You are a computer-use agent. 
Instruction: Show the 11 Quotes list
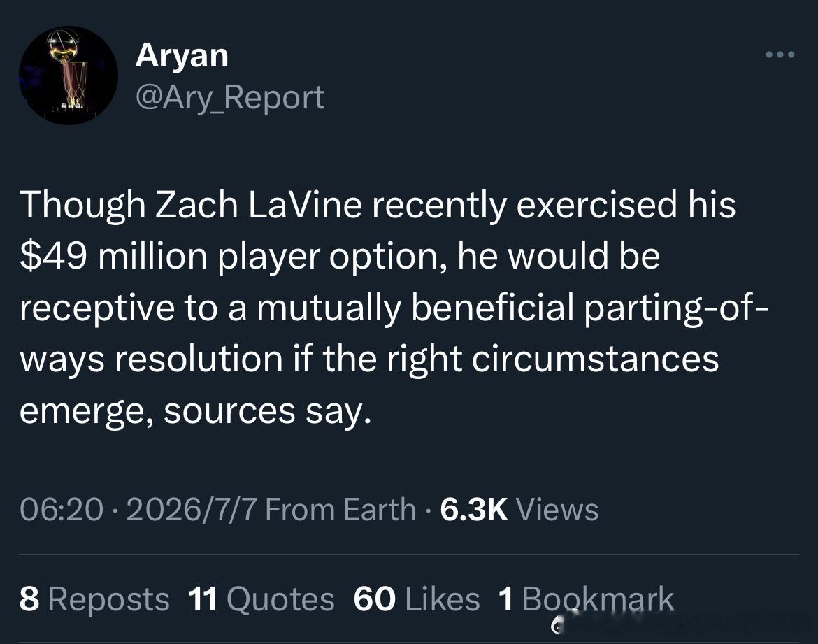point(261,599)
